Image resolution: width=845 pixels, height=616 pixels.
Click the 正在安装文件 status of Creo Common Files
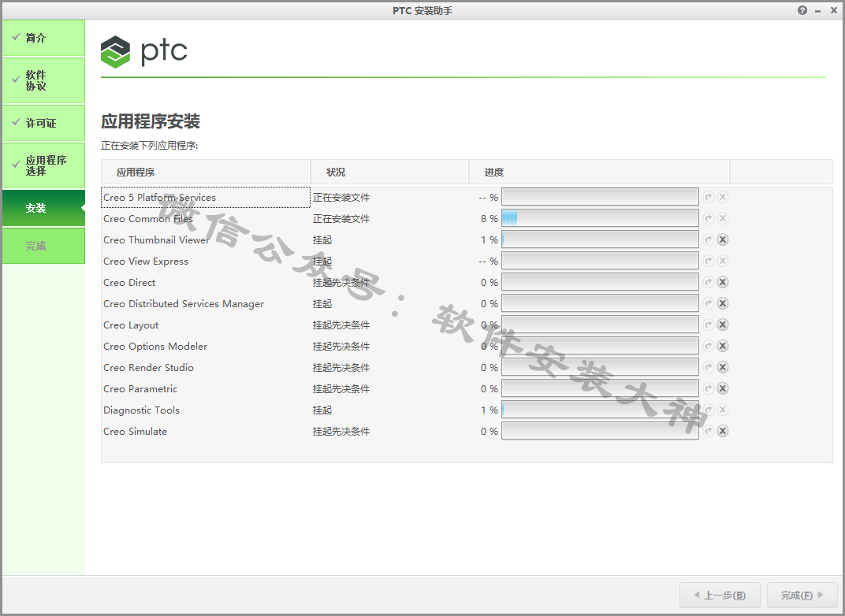(x=341, y=219)
